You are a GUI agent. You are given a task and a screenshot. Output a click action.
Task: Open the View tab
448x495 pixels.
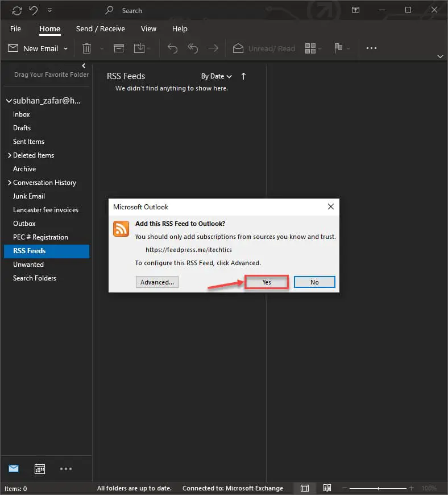tap(148, 28)
